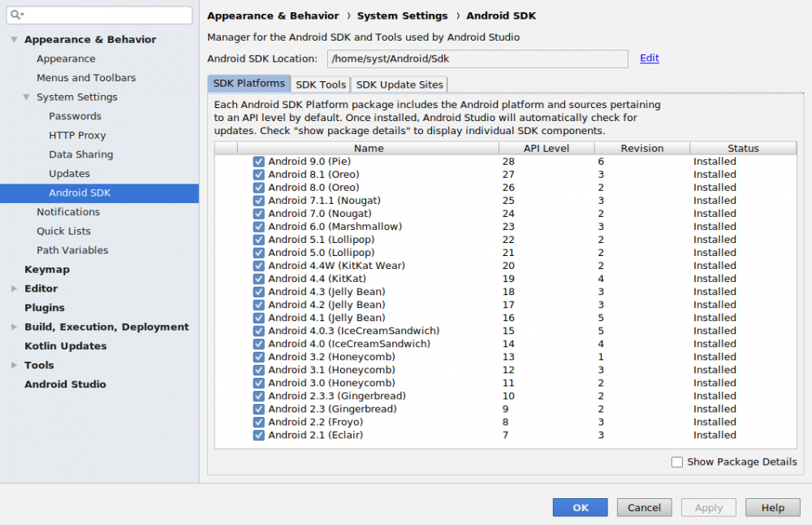
Task: Sort table by Name column header
Action: tap(368, 148)
